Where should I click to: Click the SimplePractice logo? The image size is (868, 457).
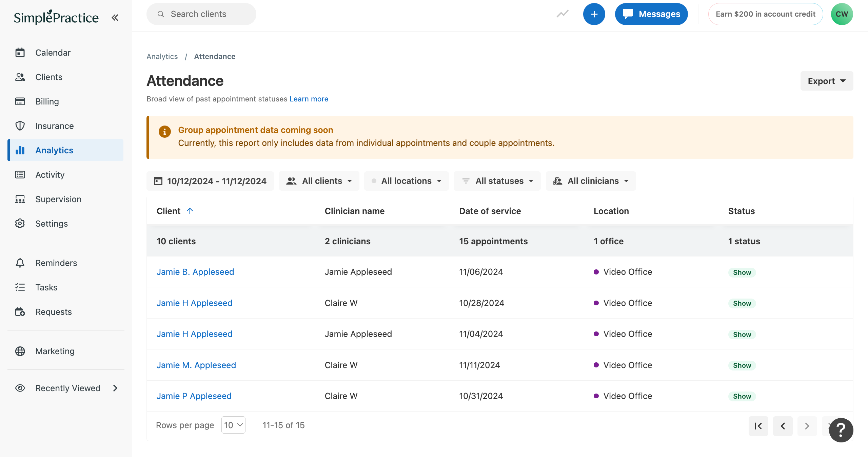pos(56,17)
